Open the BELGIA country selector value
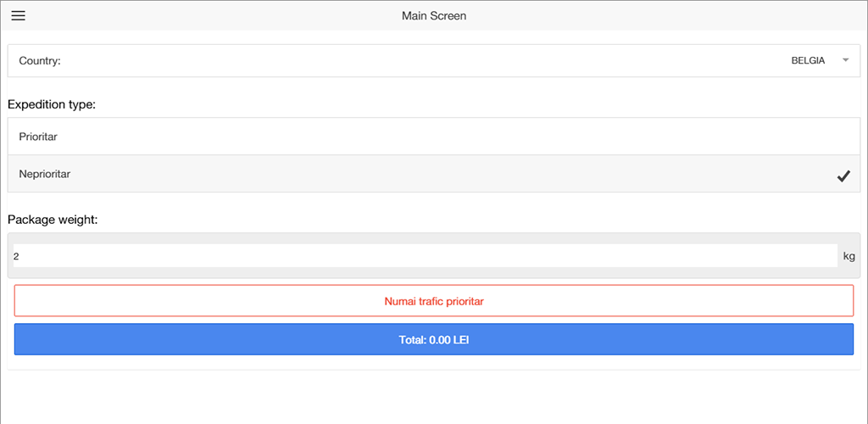 807,61
